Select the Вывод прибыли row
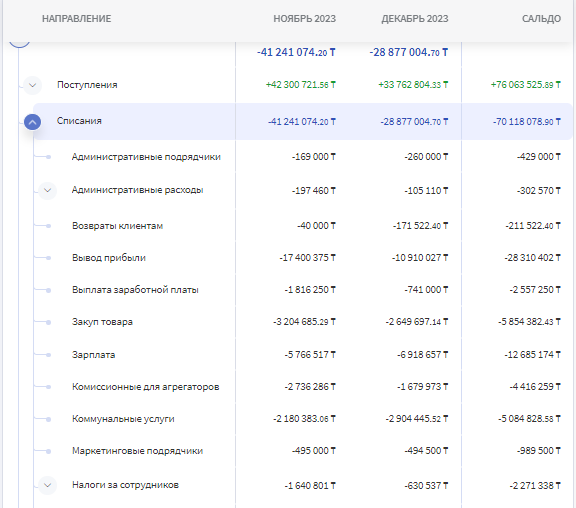576x508 pixels. [x=303, y=258]
